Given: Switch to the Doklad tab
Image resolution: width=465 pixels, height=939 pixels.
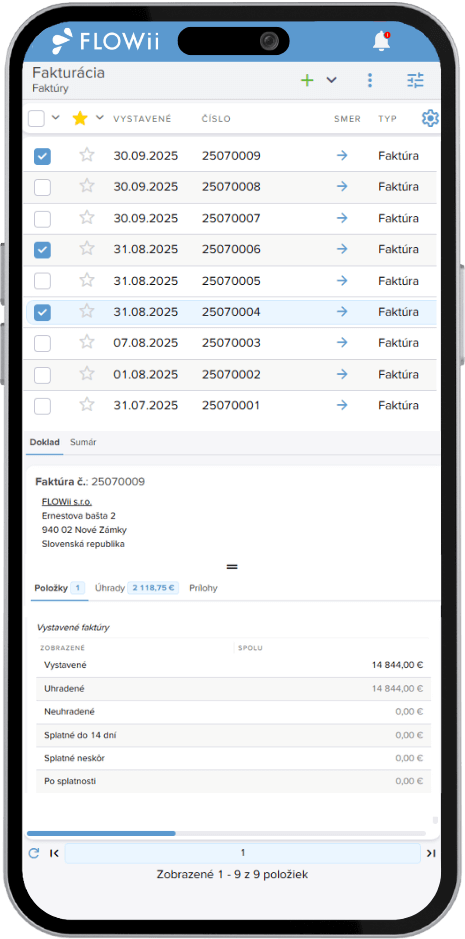Looking at the screenshot, I should coord(45,443).
